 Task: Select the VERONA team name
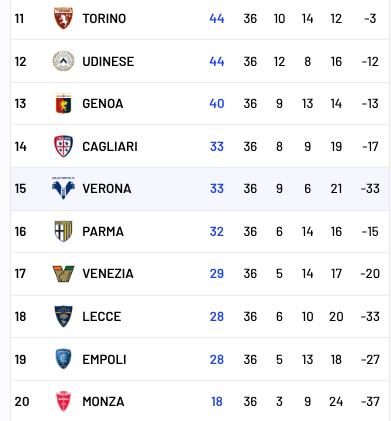[x=107, y=189]
